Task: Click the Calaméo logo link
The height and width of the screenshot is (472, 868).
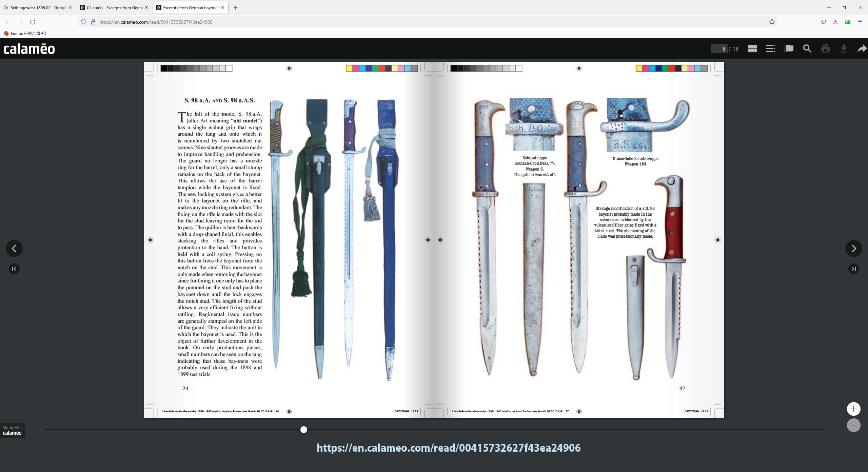Action: (x=29, y=49)
